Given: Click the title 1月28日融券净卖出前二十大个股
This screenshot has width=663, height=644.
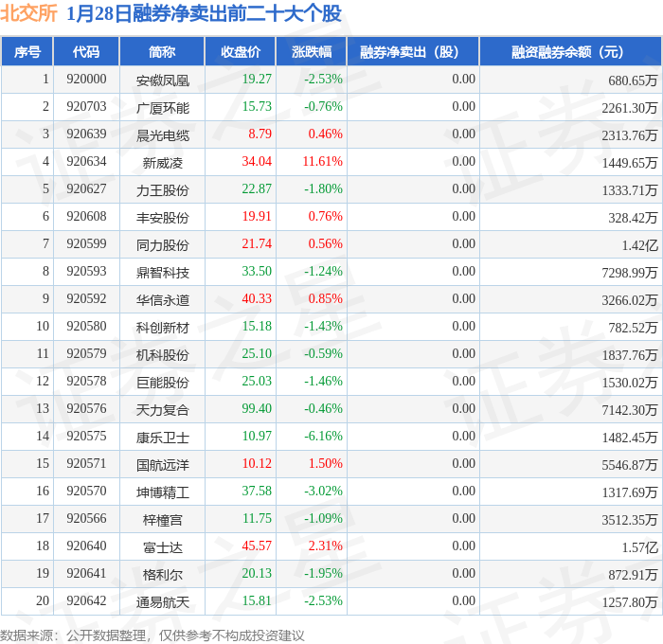Looking at the screenshot, I should click(x=204, y=13).
